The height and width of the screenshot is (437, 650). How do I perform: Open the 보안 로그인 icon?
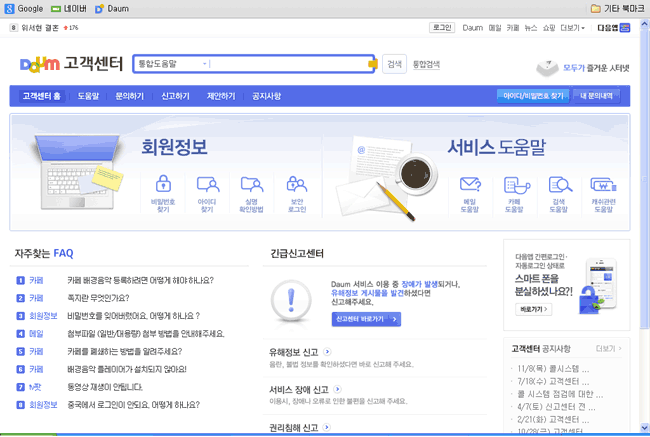coord(297,184)
